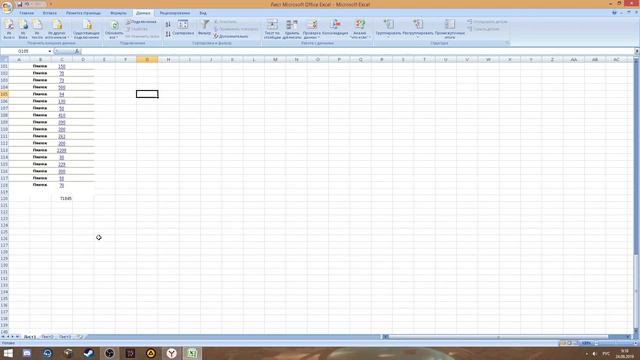The image size is (640, 360).
Task: Open the Name Box dropdown arrow
Action: pos(50,51)
